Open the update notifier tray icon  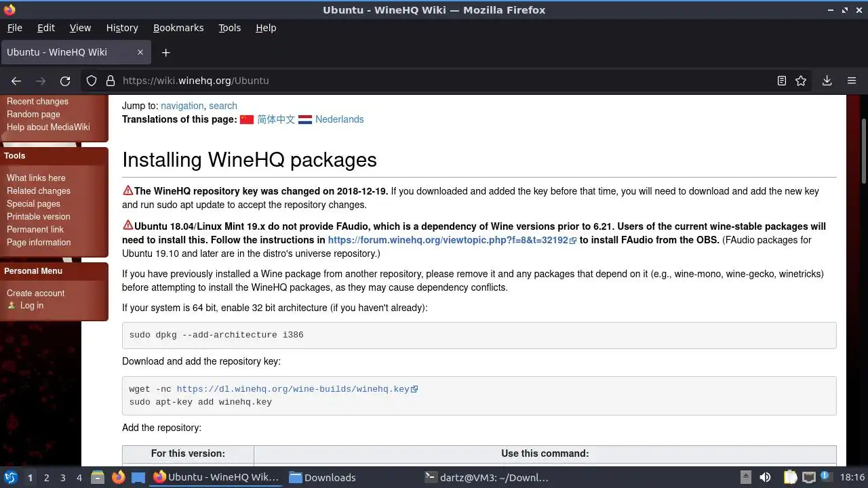[825, 477]
